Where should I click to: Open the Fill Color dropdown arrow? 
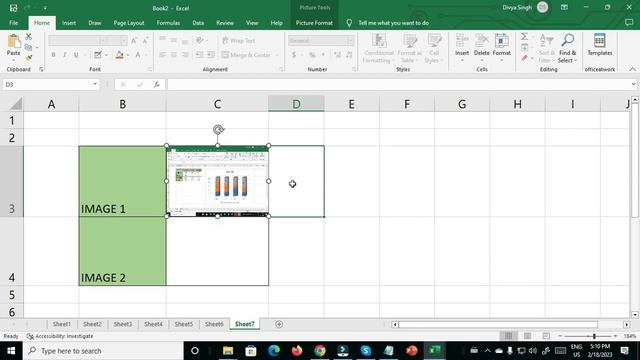(128, 55)
